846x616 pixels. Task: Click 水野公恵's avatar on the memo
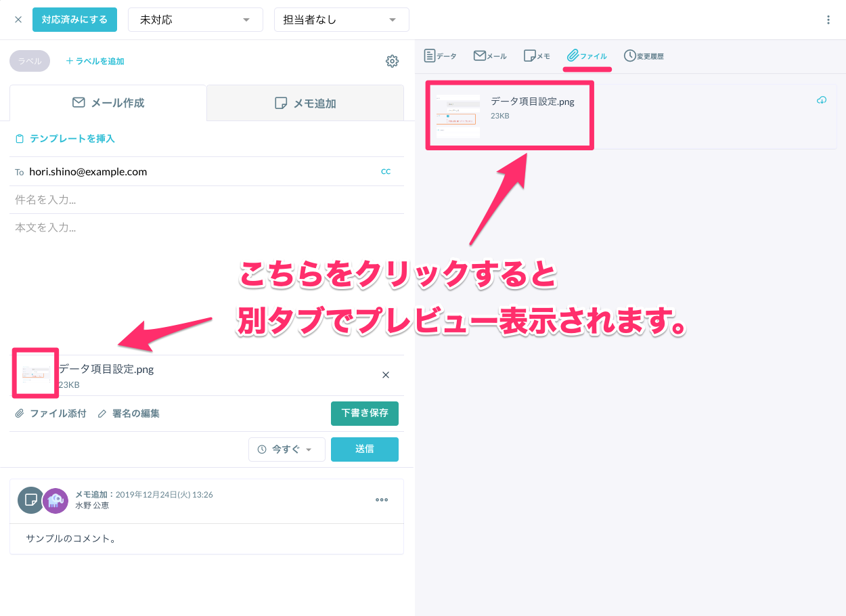(55, 500)
